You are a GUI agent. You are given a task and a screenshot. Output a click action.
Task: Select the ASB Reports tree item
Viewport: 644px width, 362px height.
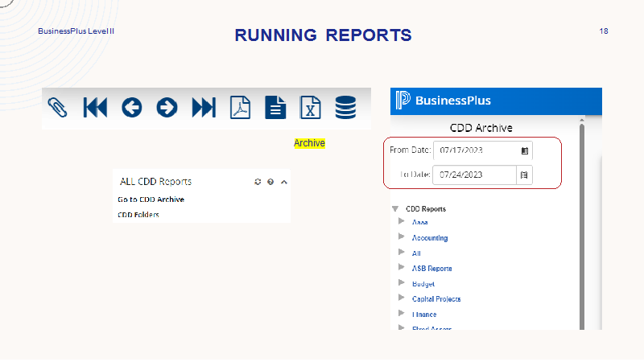coord(431,269)
